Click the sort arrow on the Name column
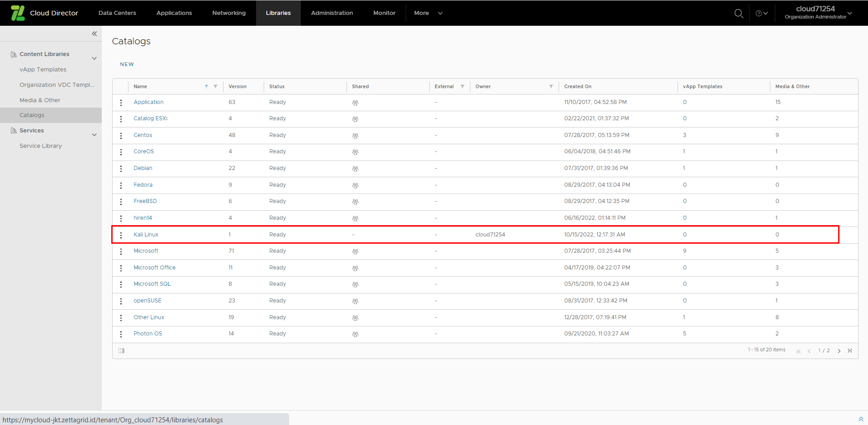Screen dimensions: 868x425 point(207,86)
